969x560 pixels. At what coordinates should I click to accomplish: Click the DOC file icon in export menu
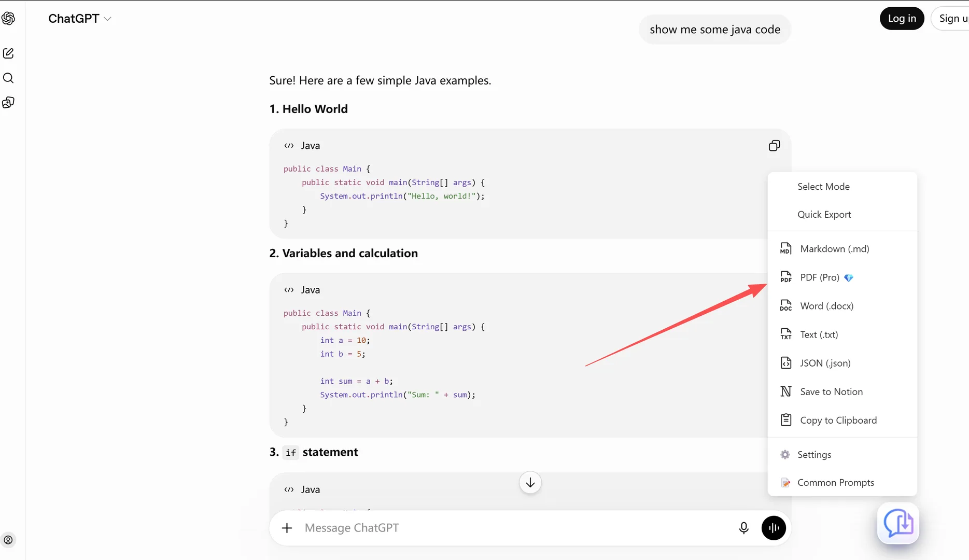tap(785, 306)
